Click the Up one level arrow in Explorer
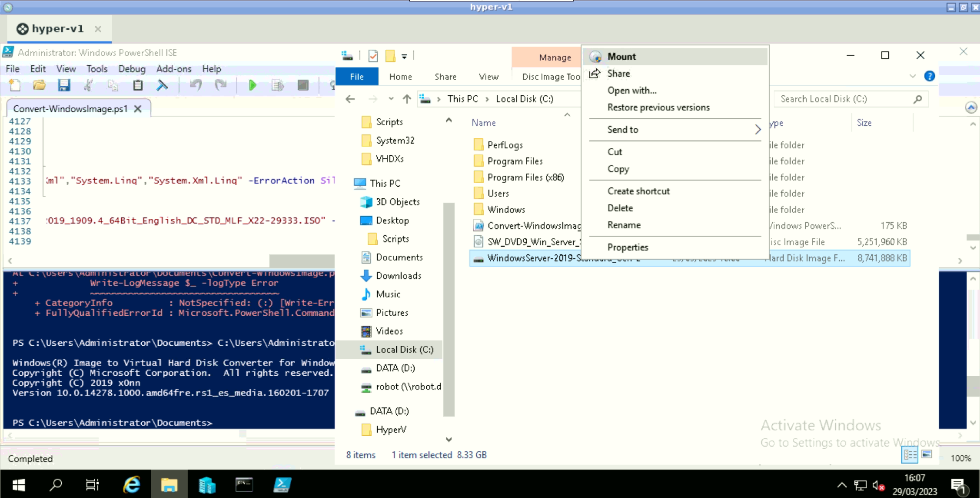Image resolution: width=980 pixels, height=498 pixels. pos(407,99)
